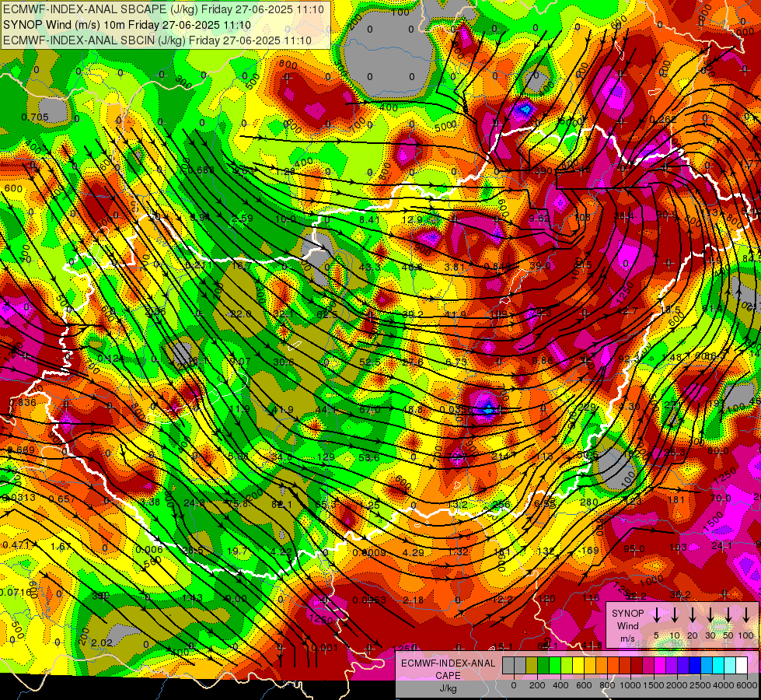Click the 100 m/s wind arrow in legend
This screenshot has height=700, width=761.
746,614
